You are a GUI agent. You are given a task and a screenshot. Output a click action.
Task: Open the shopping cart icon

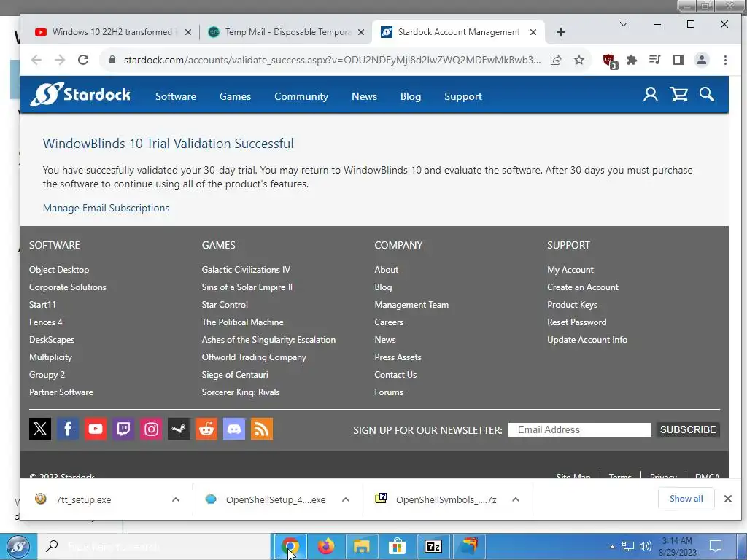pyautogui.click(x=679, y=94)
